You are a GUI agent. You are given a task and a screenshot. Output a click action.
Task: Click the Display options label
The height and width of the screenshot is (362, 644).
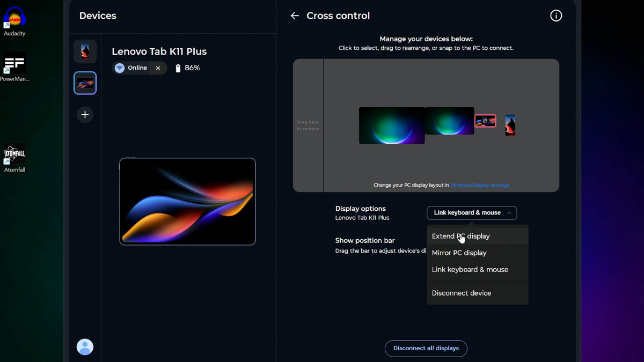point(361,209)
